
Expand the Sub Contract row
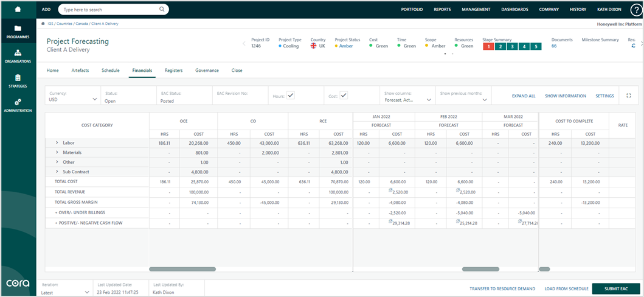click(57, 172)
